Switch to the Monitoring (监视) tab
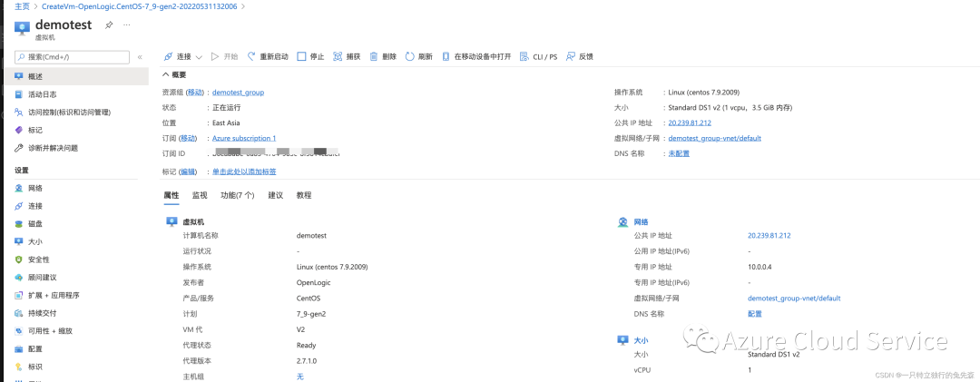This screenshot has width=980, height=382. 200,195
